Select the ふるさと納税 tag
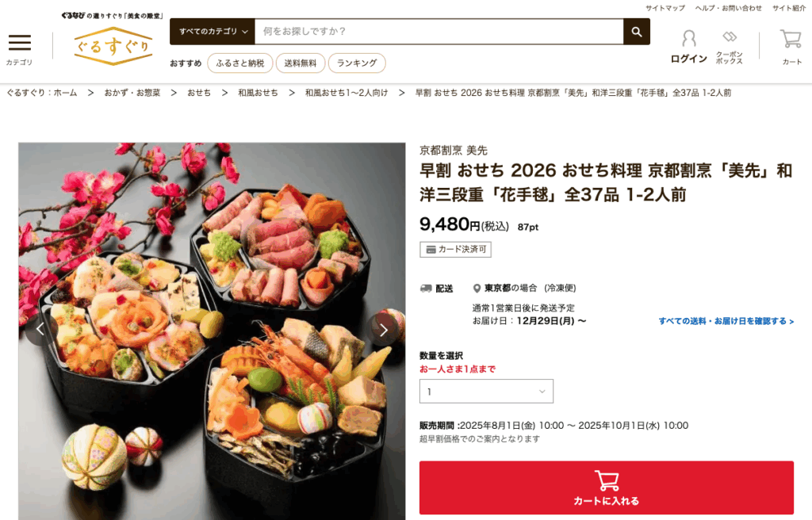 coord(239,63)
